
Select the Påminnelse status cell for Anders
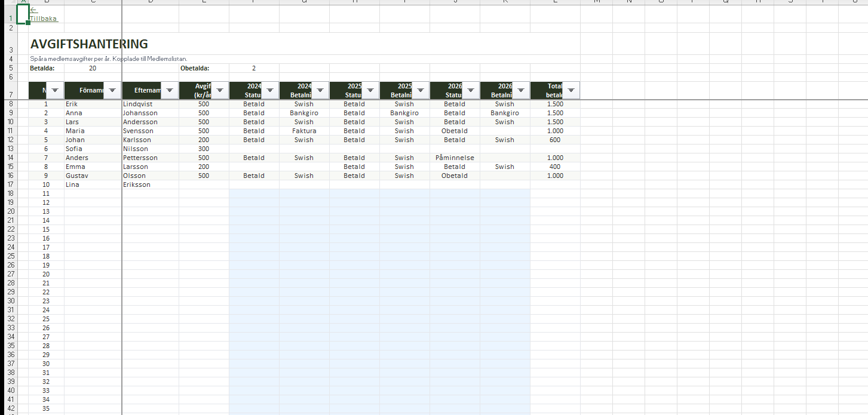[455, 158]
